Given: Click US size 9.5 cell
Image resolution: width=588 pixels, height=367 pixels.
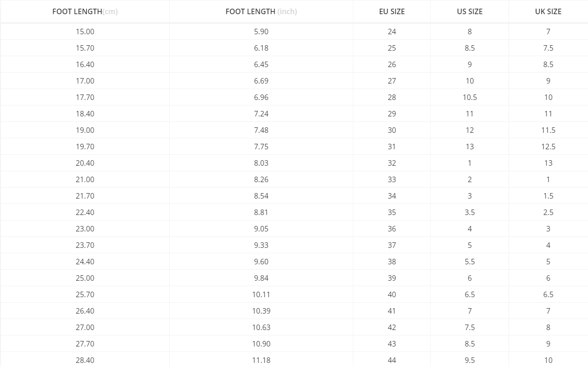Looking at the screenshot, I should [470, 360].
